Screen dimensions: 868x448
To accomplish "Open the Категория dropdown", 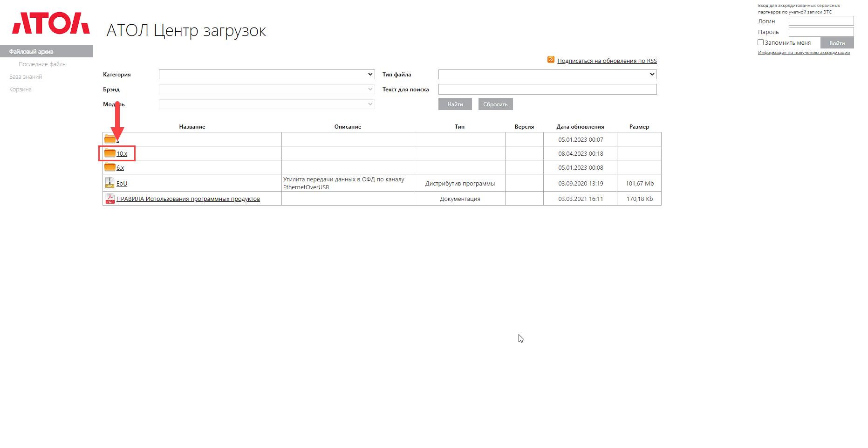I will (x=267, y=74).
